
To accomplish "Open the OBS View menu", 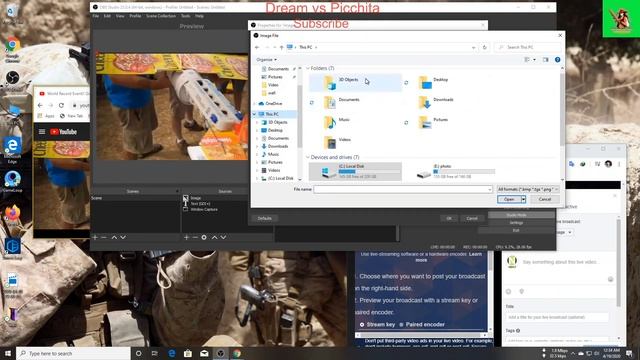I will pyautogui.click(x=120, y=16).
